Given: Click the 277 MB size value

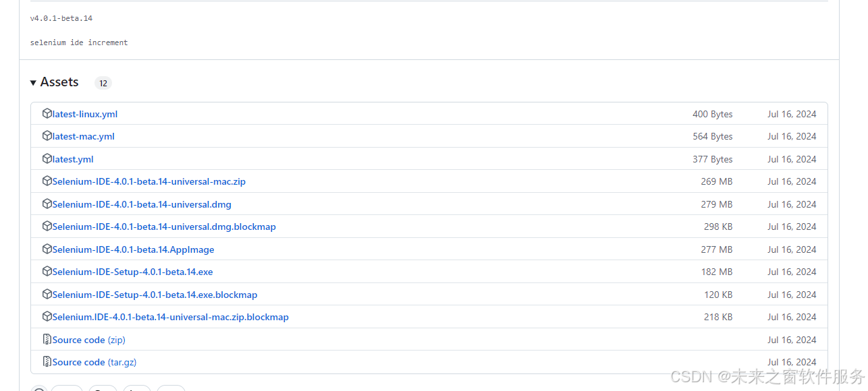Looking at the screenshot, I should 717,249.
